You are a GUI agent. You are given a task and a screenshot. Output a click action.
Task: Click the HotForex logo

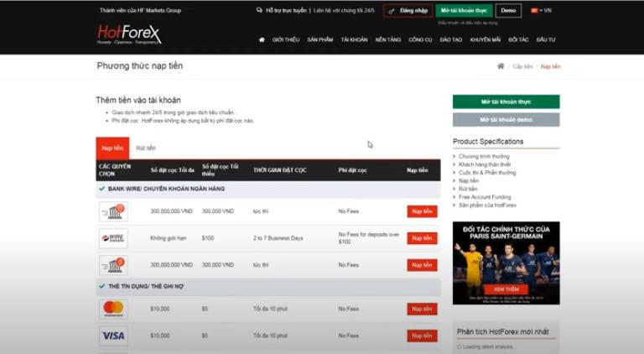[128, 35]
